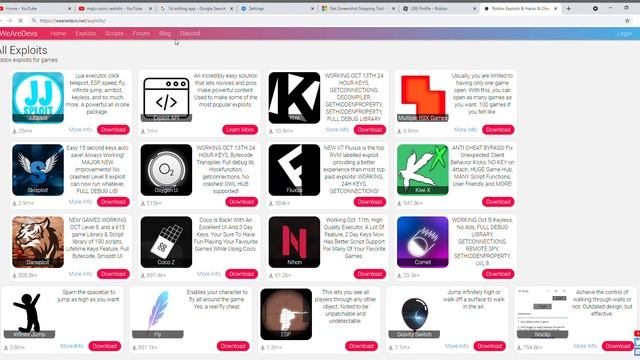Download Nihon

click(x=369, y=274)
